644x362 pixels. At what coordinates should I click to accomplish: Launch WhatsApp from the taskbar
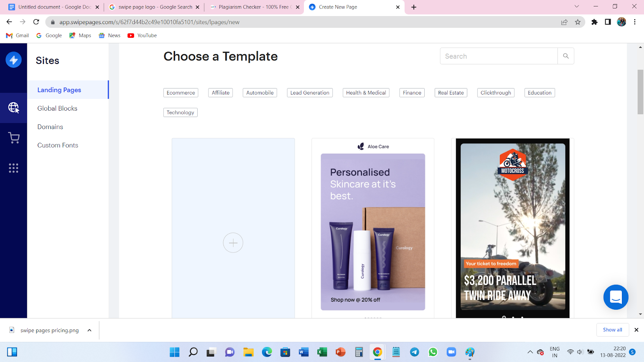coord(433,352)
